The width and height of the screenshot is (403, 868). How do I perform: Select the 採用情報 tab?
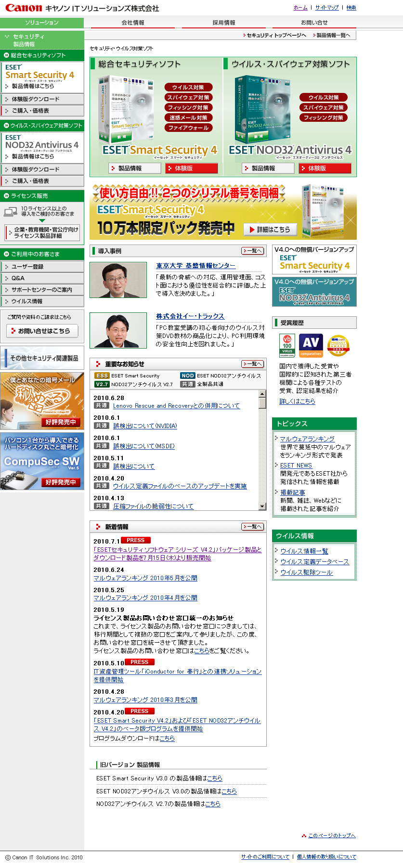click(224, 23)
